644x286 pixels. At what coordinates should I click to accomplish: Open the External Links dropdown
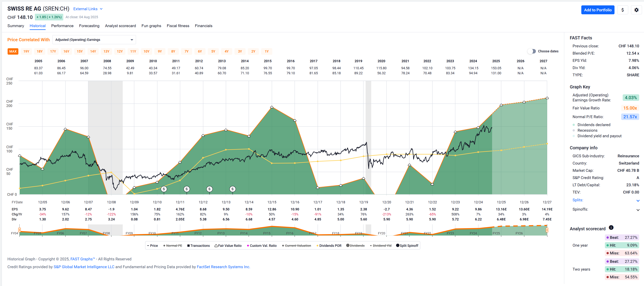click(x=88, y=9)
